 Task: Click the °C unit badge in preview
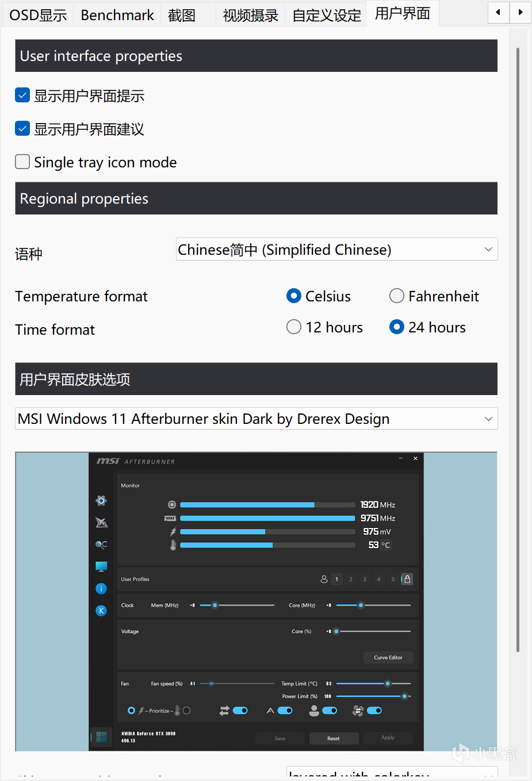pyautogui.click(x=385, y=545)
